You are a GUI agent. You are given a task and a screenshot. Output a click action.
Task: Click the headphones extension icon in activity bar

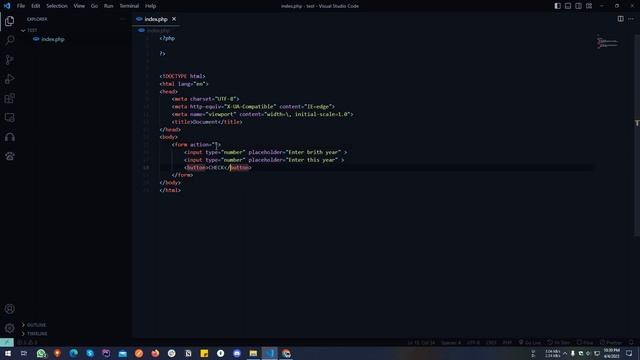(x=9, y=137)
